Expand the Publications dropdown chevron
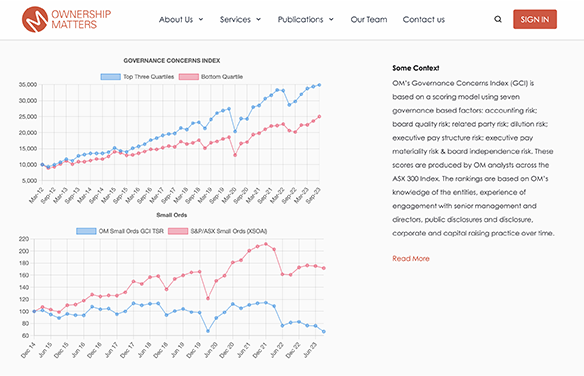Screen dimensions: 584x376 coord(331,19)
